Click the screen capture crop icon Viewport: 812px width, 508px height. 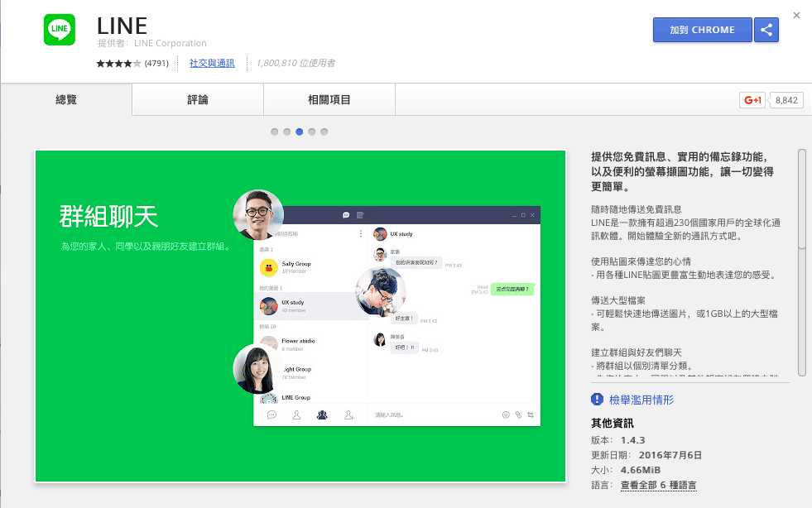point(531,415)
